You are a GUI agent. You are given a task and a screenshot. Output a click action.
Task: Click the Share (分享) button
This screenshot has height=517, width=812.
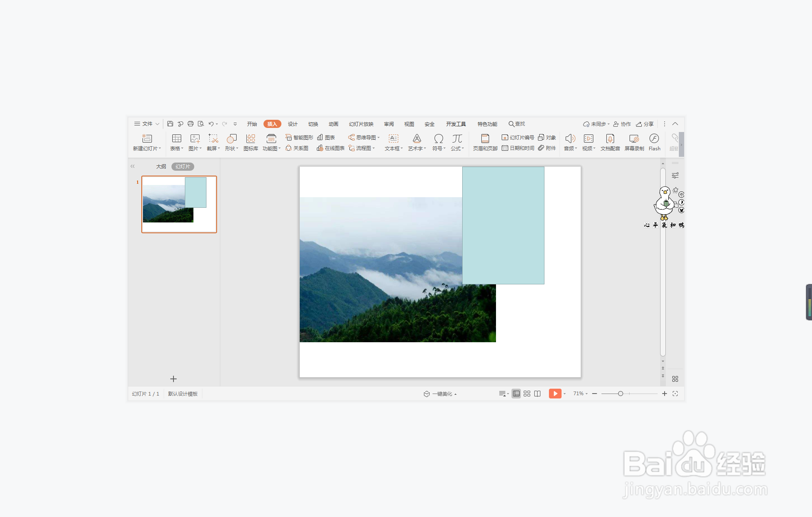(x=645, y=124)
